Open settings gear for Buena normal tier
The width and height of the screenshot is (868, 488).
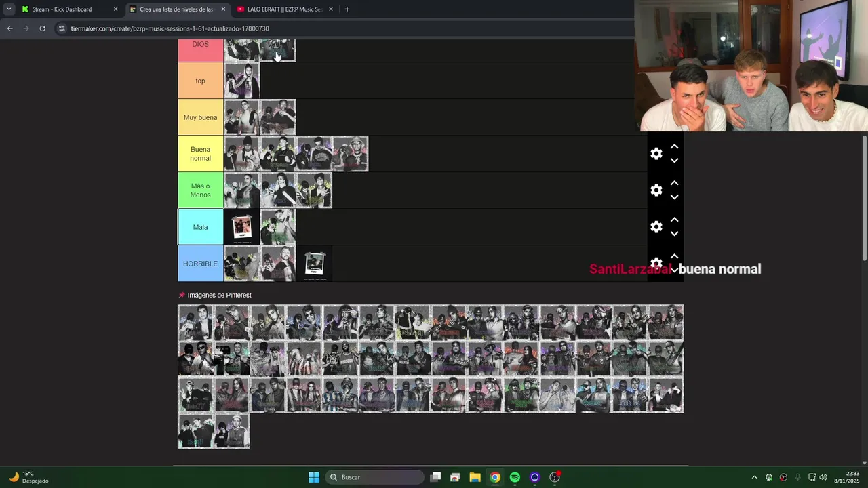pyautogui.click(x=656, y=154)
